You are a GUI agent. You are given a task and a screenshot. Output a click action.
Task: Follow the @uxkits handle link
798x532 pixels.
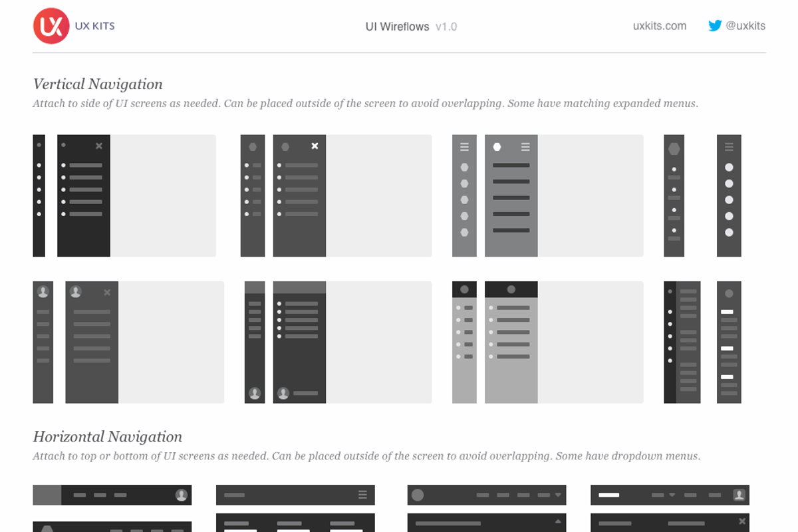click(746, 26)
